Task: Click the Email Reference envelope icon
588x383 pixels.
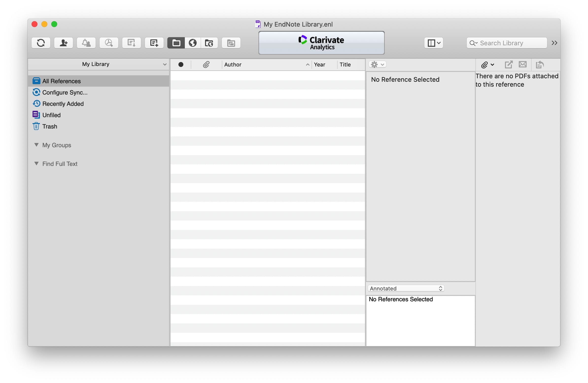Action: pyautogui.click(x=522, y=65)
